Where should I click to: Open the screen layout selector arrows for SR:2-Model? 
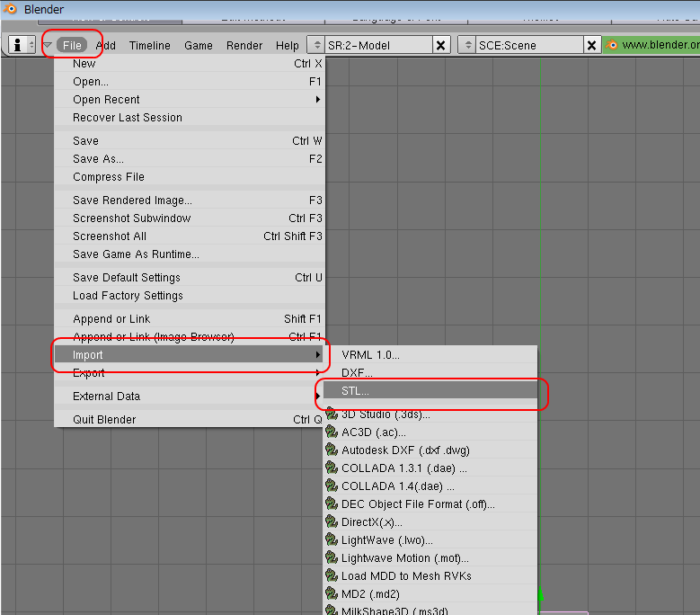tap(316, 45)
